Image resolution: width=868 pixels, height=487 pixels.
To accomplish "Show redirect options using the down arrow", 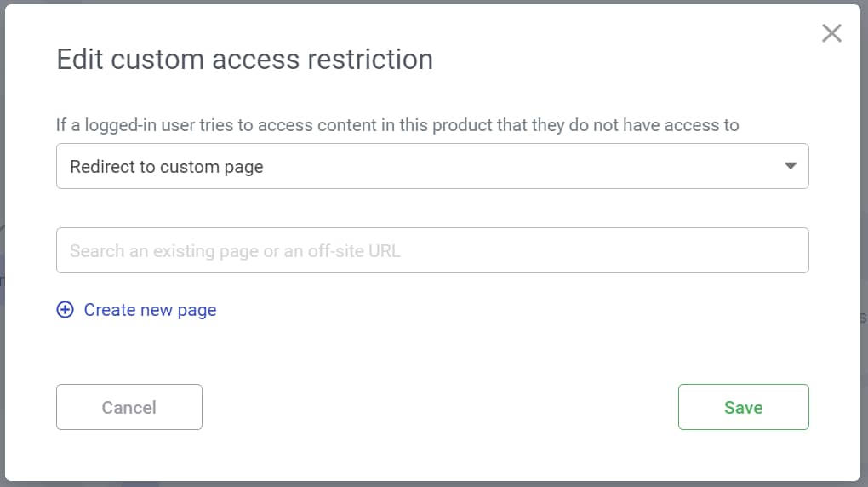I will point(791,166).
